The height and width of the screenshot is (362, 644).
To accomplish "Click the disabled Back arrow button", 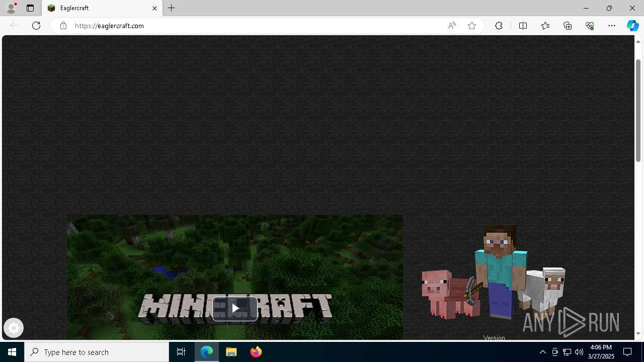I will point(14,26).
